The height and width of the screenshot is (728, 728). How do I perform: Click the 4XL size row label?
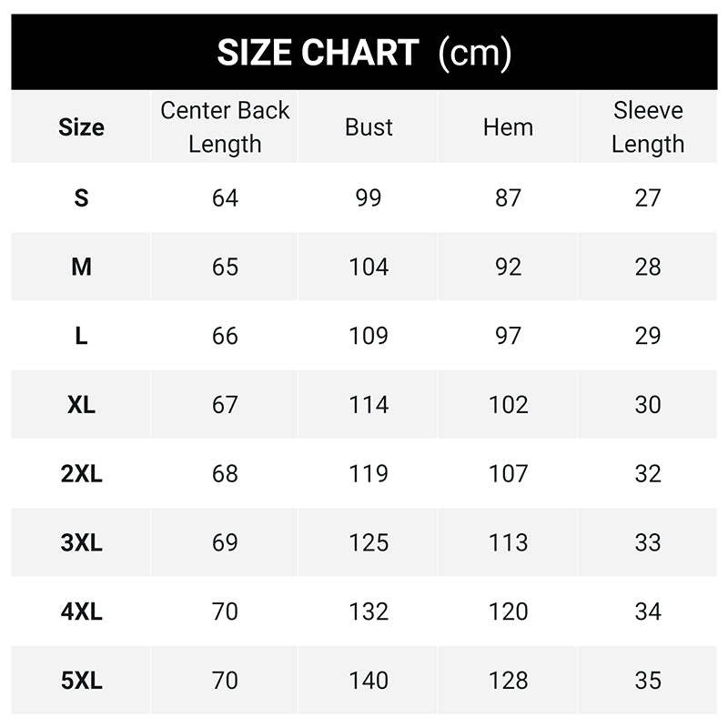[81, 612]
